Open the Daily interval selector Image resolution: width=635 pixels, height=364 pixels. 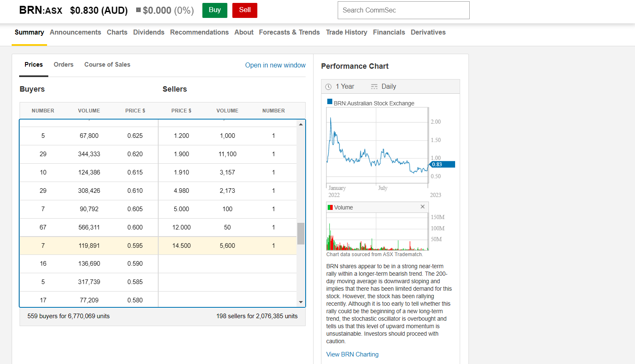click(x=383, y=87)
